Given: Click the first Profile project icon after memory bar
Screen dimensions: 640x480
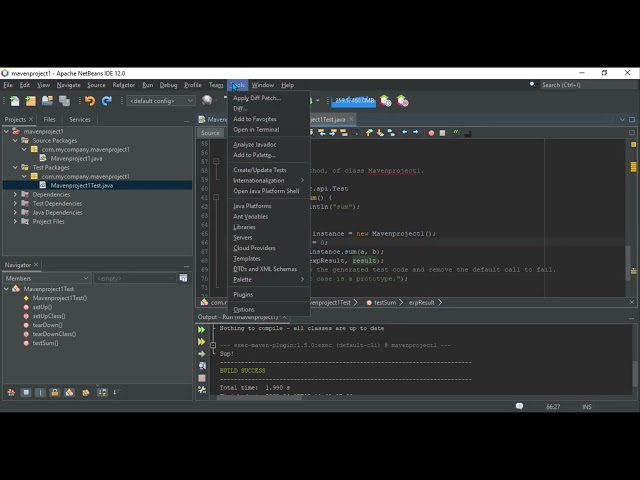Looking at the screenshot, I should 385,101.
